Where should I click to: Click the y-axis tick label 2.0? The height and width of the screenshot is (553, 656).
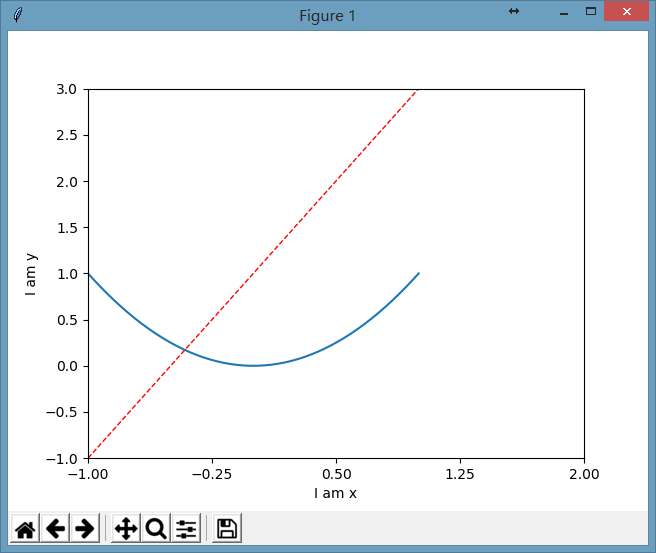coord(67,182)
